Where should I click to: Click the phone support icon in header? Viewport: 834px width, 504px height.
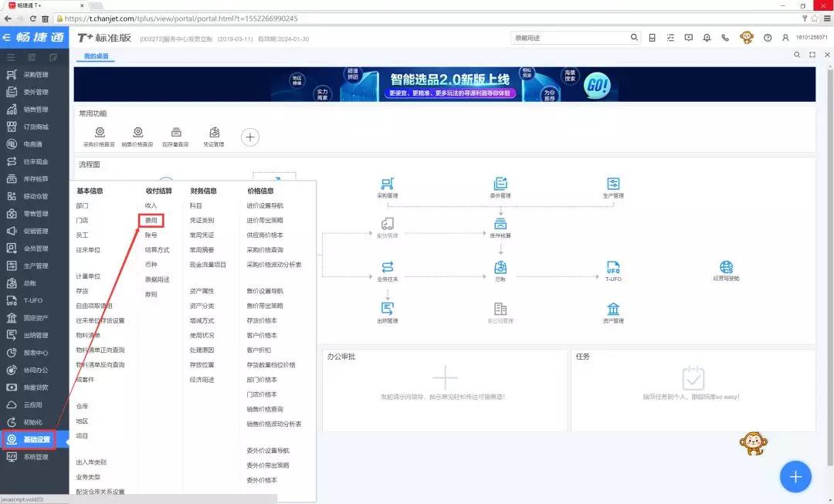coord(725,38)
